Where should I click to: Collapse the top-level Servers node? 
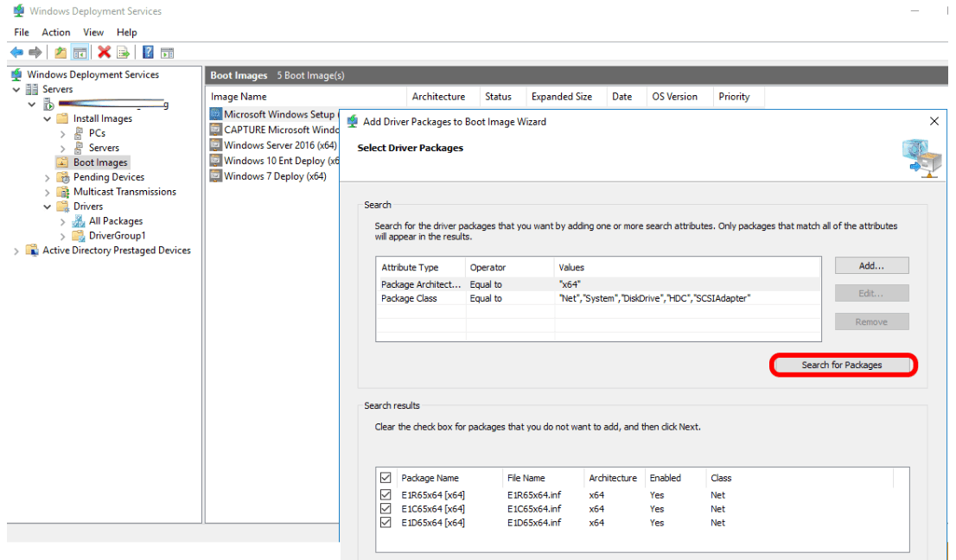point(16,89)
